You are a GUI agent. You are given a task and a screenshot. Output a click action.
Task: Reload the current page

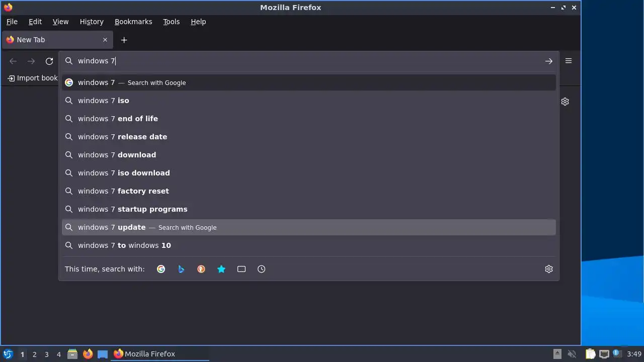coord(49,61)
